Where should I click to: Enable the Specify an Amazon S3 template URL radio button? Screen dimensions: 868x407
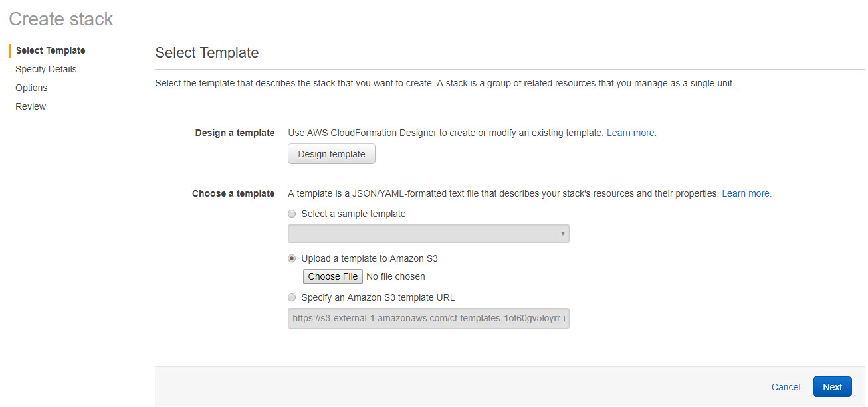point(292,298)
